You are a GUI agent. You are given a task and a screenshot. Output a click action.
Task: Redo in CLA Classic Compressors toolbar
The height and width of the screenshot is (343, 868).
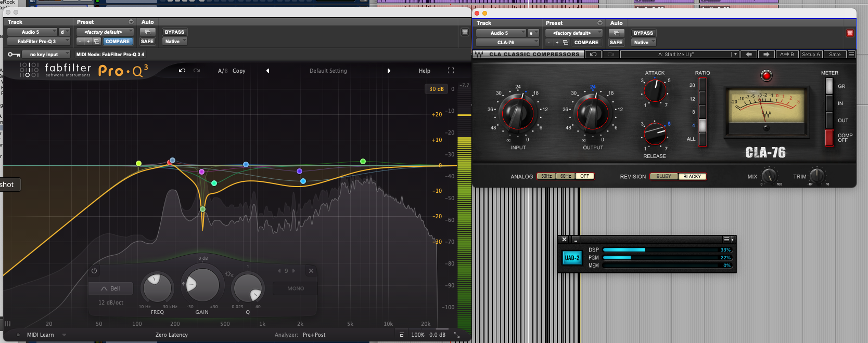tap(611, 54)
